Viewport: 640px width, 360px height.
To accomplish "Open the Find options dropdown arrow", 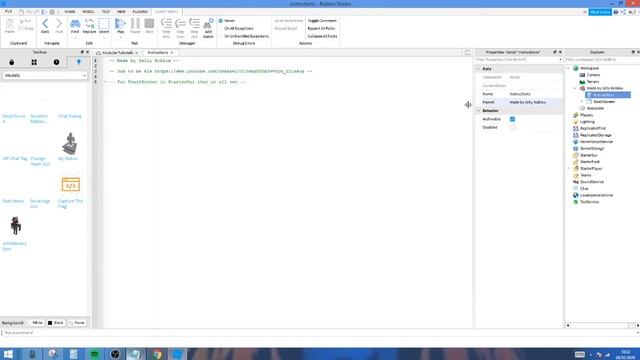I will 75,38.
